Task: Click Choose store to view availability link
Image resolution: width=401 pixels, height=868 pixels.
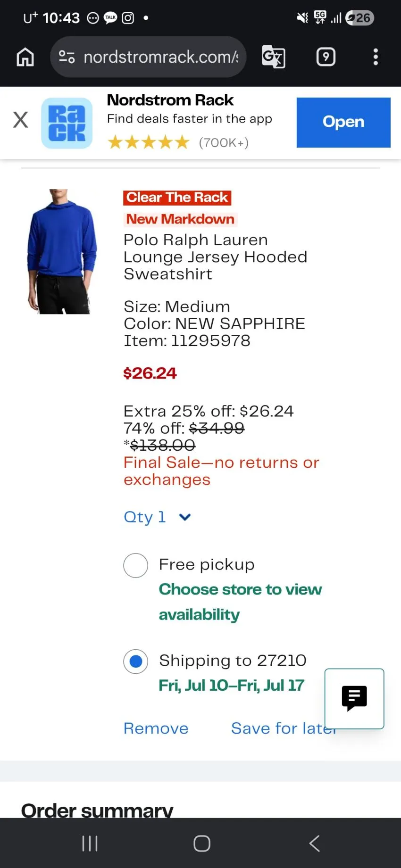Action: tap(240, 602)
